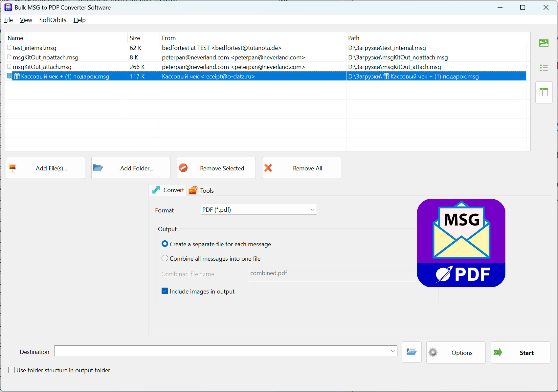Screen dimensions: 558x392
Task: Click the destination folder browse icon
Action: pyautogui.click(x=412, y=352)
